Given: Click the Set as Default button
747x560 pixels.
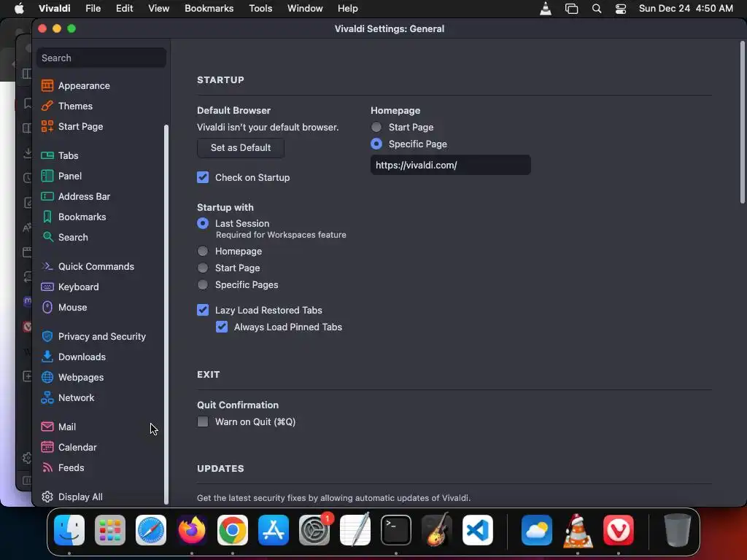Looking at the screenshot, I should click(x=241, y=147).
